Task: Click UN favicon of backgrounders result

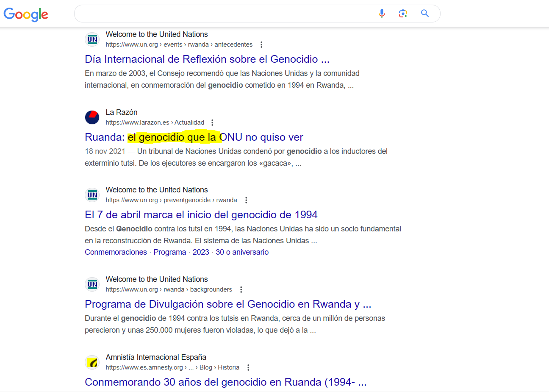Action: [x=92, y=284]
